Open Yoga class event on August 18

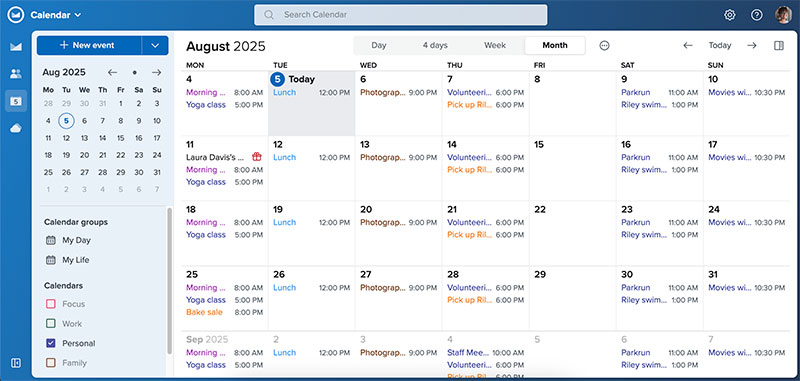[224, 235]
